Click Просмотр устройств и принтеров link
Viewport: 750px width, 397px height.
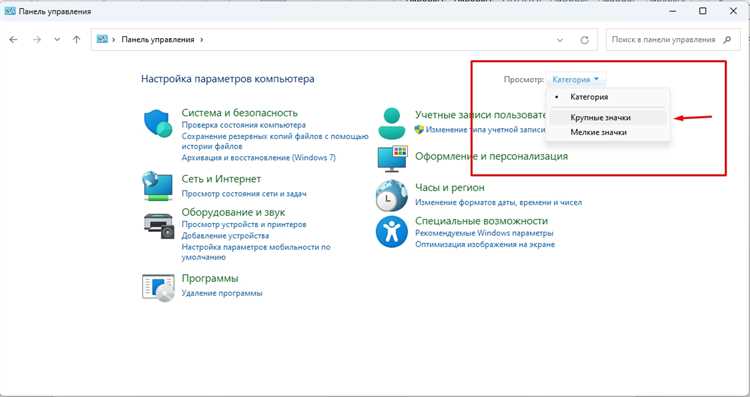coord(244,224)
